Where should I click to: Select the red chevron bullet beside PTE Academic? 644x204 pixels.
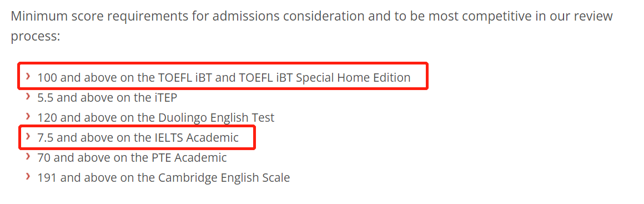pos(28,156)
